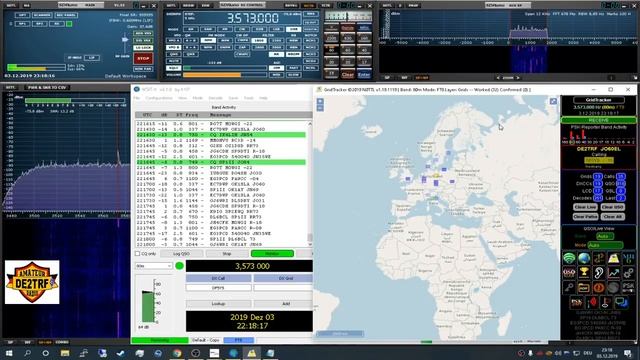Open the Mode Auto dropdown in GridTracker
This screenshot has width=640, height=360.
coord(605,245)
